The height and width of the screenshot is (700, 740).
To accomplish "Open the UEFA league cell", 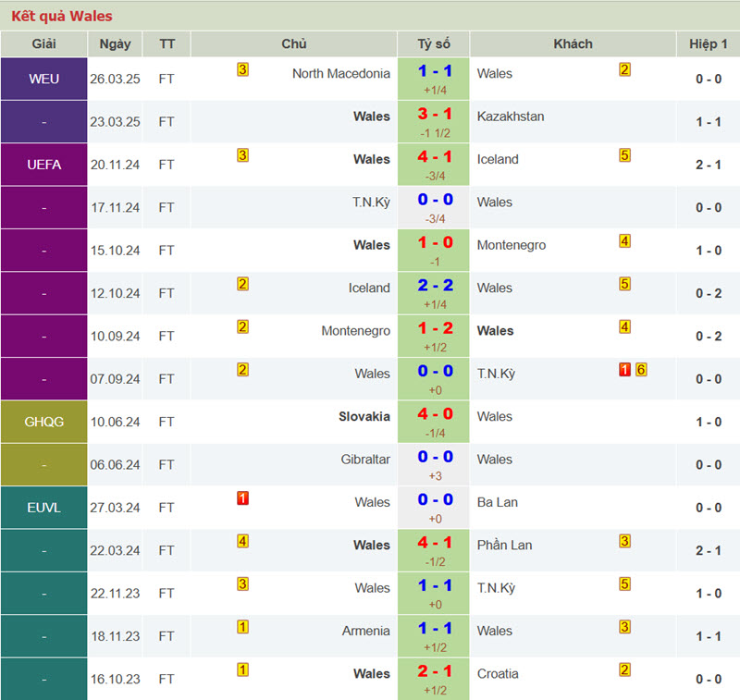I will 43,165.
